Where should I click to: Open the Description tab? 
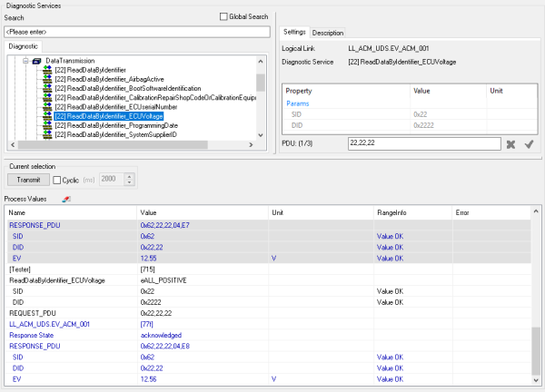pyautogui.click(x=327, y=33)
